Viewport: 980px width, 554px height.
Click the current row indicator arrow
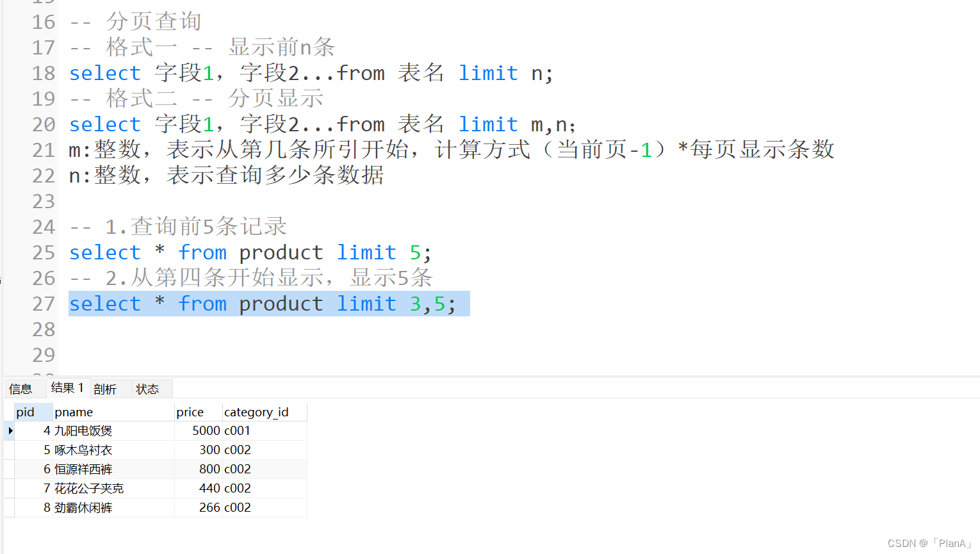click(9, 430)
